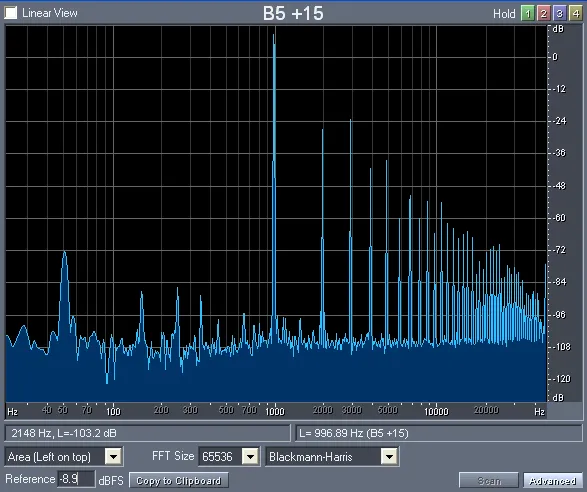Click the 10000 label on the frequency axis
The image size is (587, 492).
click(436, 411)
